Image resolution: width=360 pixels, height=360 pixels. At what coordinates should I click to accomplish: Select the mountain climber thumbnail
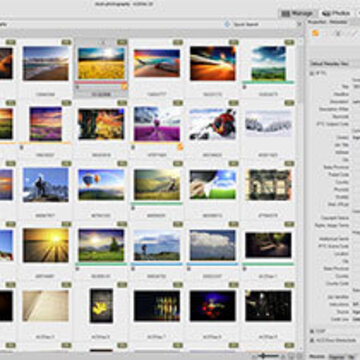click(x=46, y=185)
